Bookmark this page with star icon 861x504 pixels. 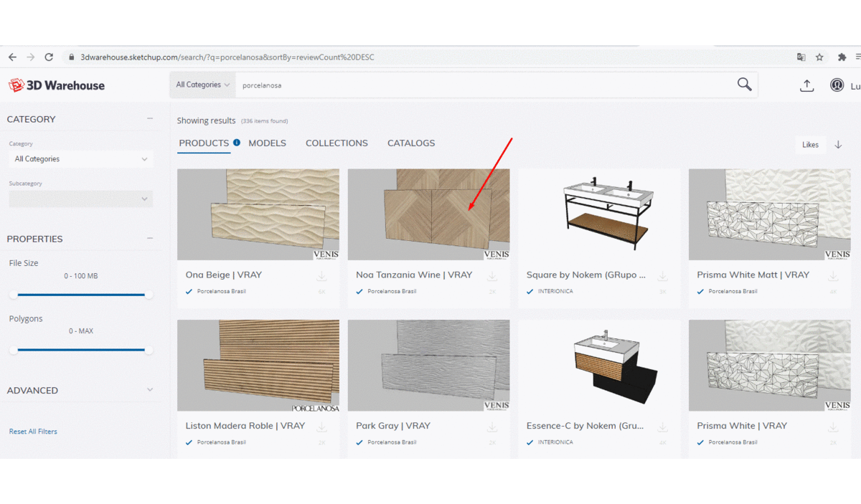pyautogui.click(x=819, y=57)
